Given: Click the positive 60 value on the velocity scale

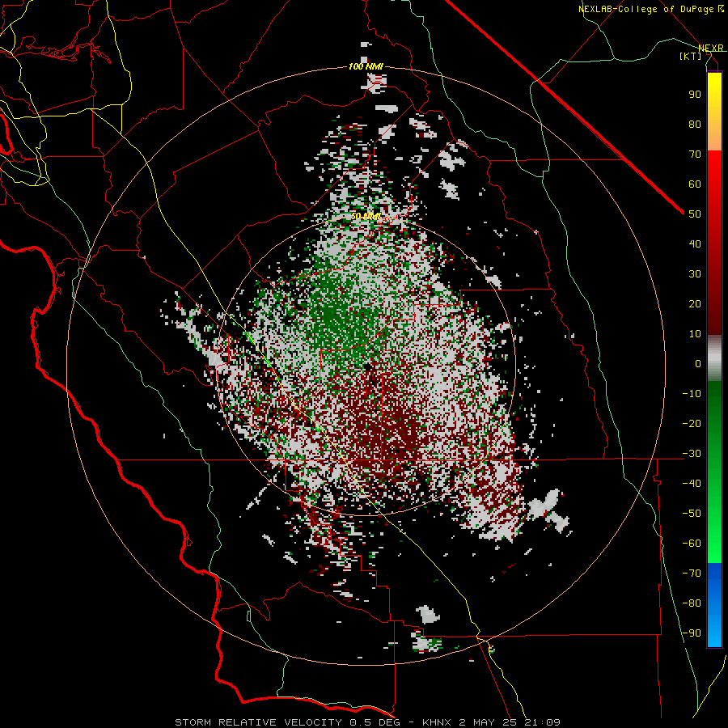Looking at the screenshot, I should point(695,184).
